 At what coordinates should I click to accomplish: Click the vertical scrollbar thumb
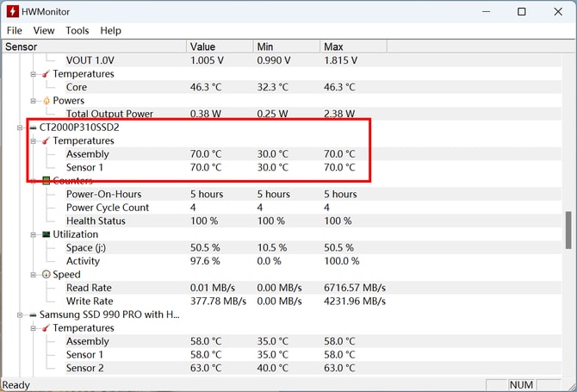(568, 230)
